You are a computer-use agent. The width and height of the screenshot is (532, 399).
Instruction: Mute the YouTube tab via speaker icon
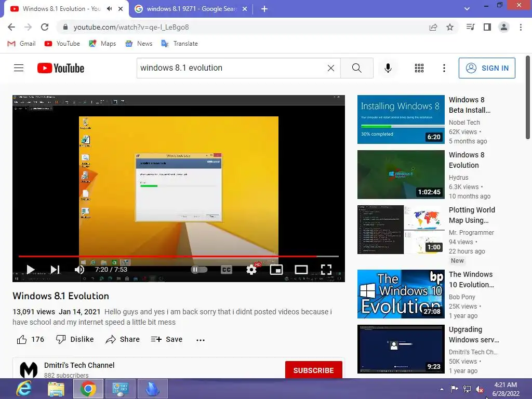click(x=109, y=9)
